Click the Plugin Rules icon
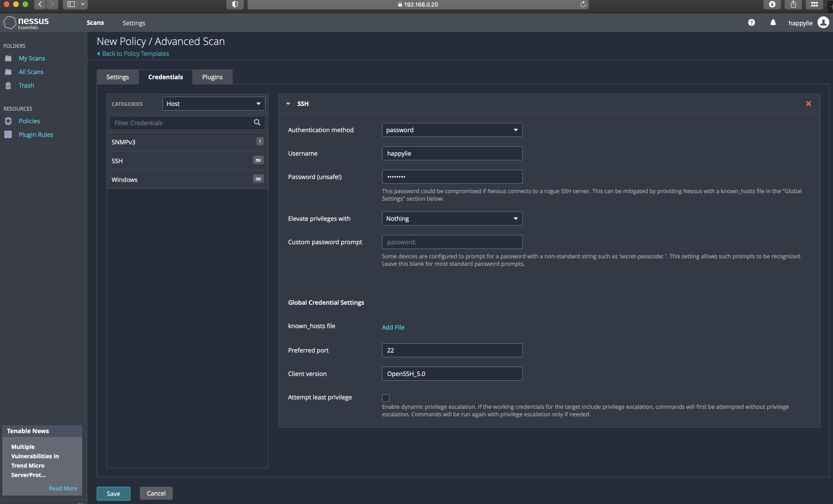833x504 pixels. point(8,135)
